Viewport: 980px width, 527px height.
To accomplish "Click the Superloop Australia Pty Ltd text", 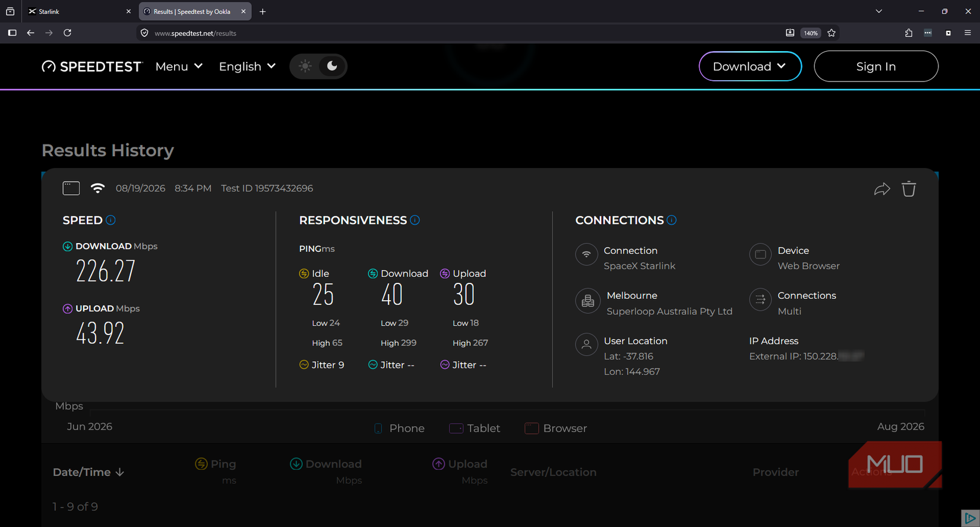I will coord(669,311).
